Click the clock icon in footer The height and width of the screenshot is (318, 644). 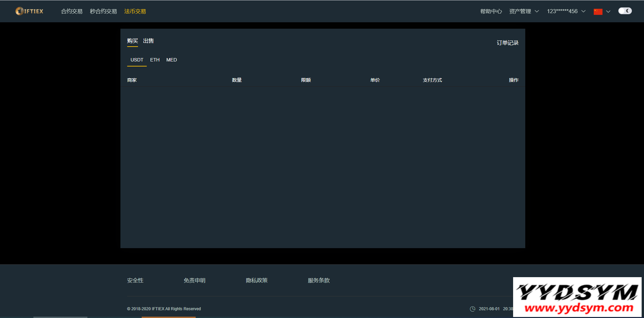tap(473, 309)
